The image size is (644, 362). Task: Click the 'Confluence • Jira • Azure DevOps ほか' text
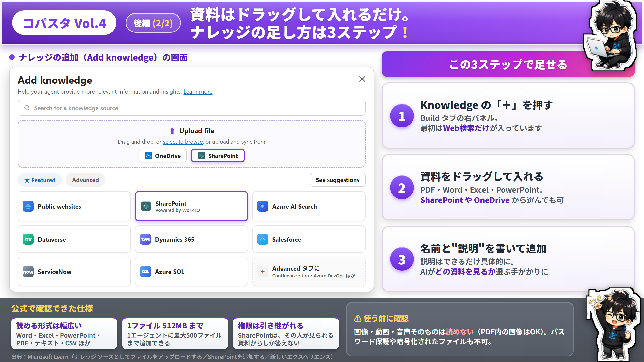314,276
